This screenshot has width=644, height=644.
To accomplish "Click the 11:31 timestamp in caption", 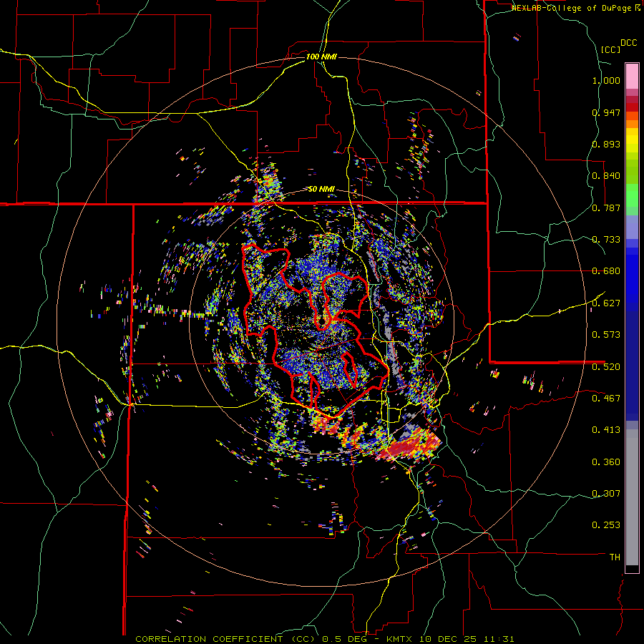I will [499, 639].
